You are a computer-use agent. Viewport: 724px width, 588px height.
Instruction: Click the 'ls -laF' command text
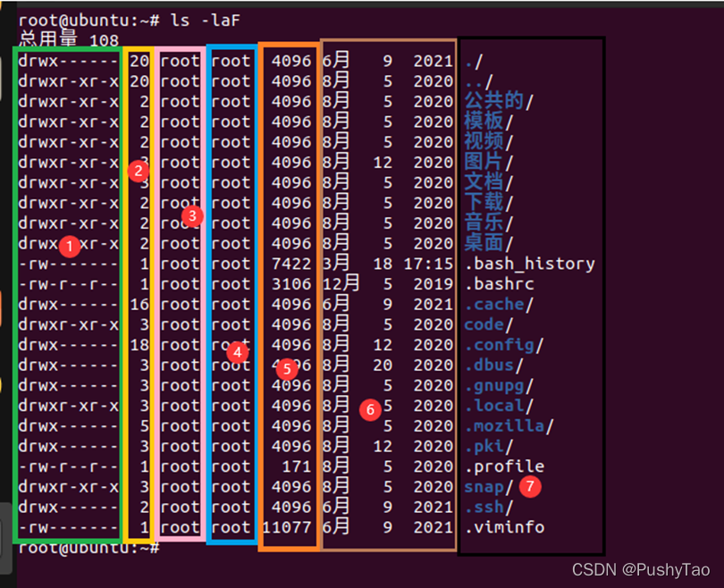pos(205,21)
